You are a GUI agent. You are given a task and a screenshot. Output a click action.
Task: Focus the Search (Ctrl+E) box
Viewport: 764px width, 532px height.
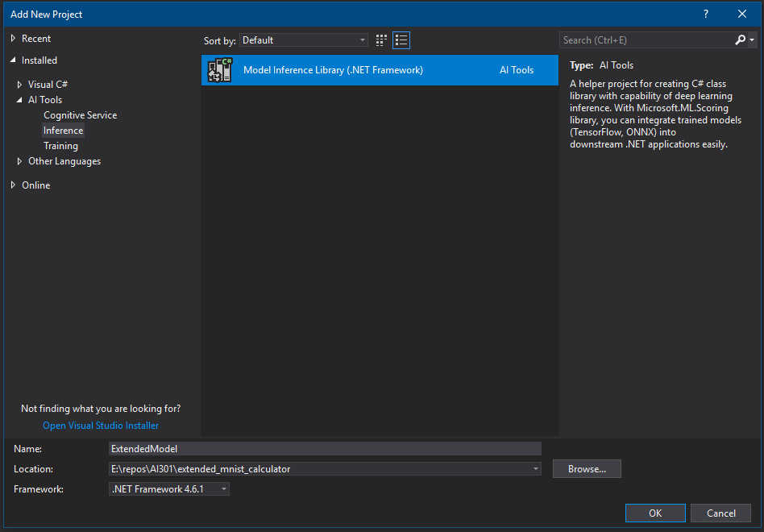646,40
